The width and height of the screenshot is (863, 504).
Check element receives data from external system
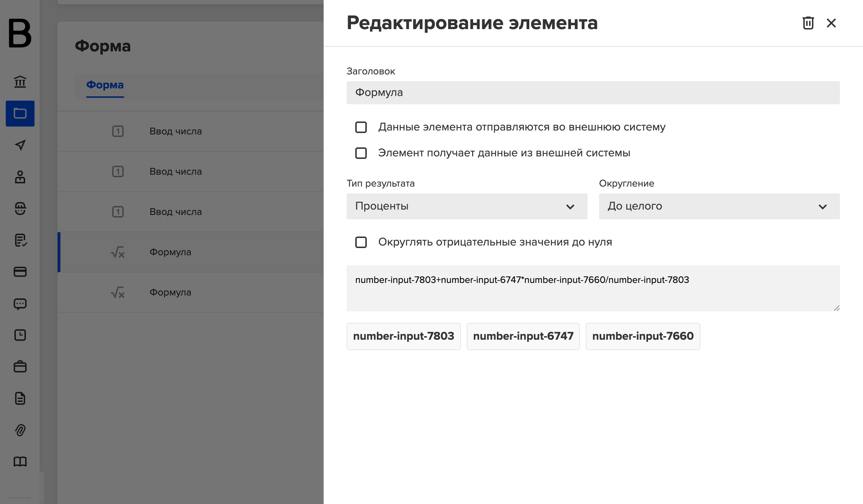coord(361,153)
